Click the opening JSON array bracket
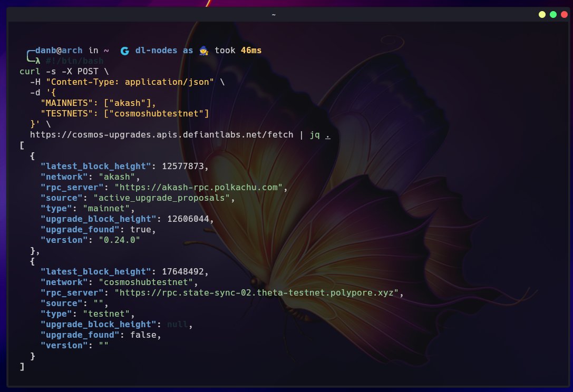 tap(22, 145)
